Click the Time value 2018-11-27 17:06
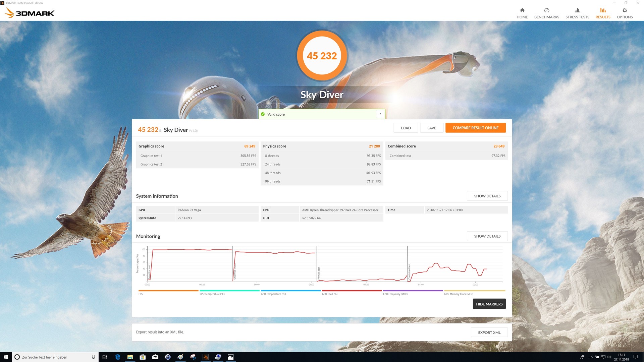Image resolution: width=644 pixels, height=362 pixels. 444,210
